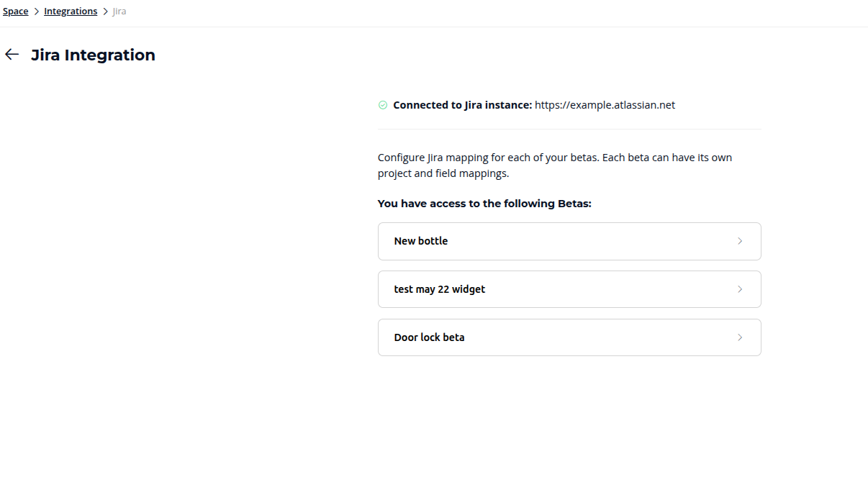
Task: Click the example.atlassian.net instance URL
Action: (605, 105)
